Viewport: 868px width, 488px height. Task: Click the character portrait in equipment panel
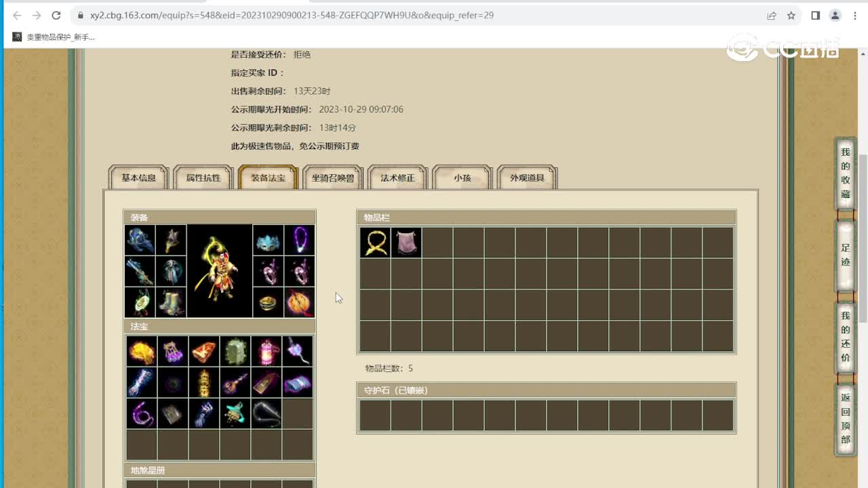point(219,271)
